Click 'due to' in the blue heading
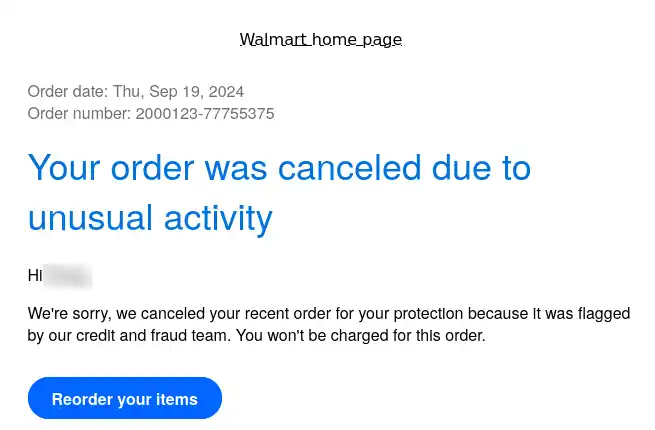 [481, 168]
